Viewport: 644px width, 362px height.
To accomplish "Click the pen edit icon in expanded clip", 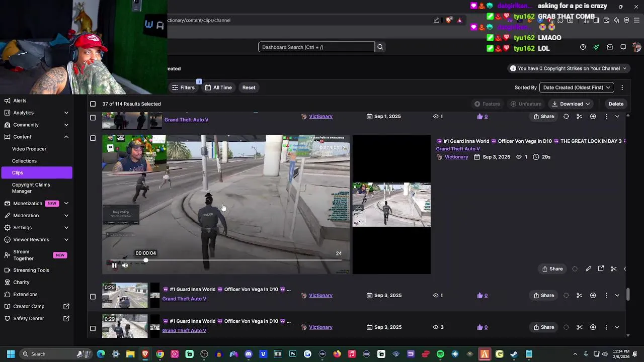I will click(x=588, y=269).
